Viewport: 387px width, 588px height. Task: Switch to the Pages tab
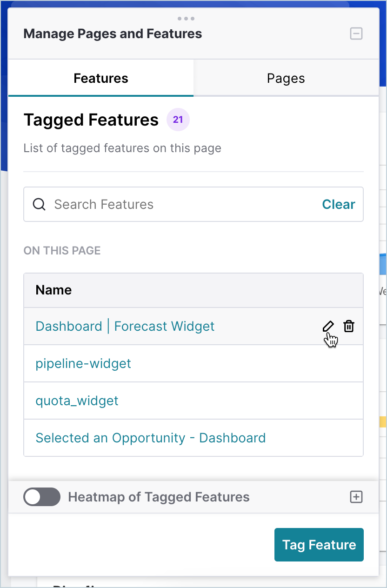(286, 78)
